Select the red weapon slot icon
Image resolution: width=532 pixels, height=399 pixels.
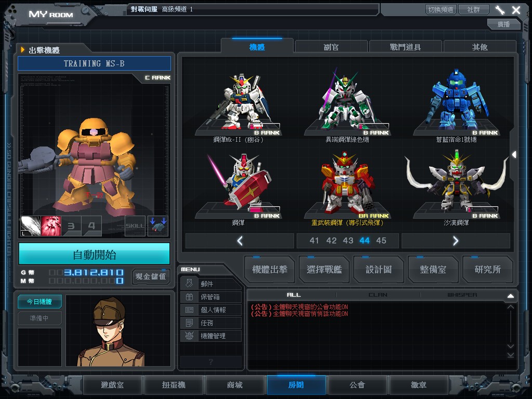click(x=51, y=226)
